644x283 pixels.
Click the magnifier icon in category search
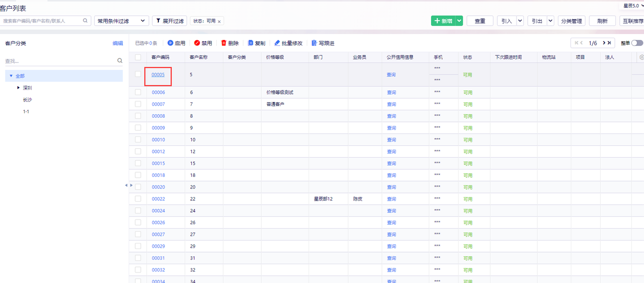120,61
